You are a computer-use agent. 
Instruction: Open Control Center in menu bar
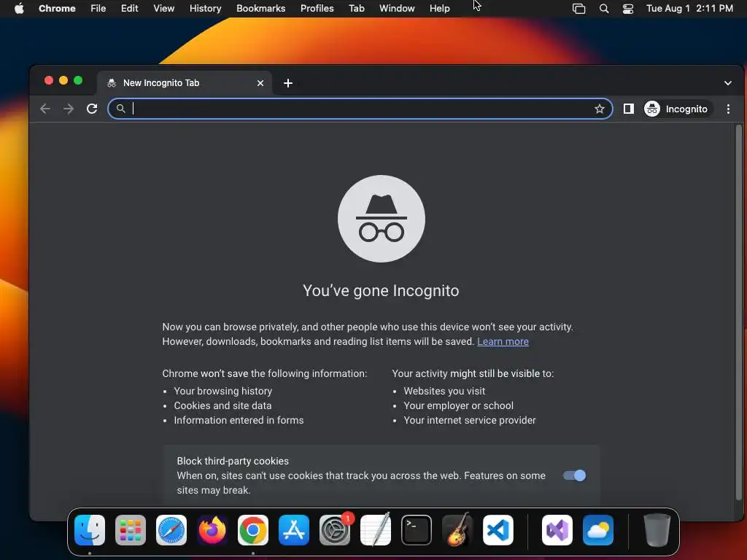click(x=628, y=9)
